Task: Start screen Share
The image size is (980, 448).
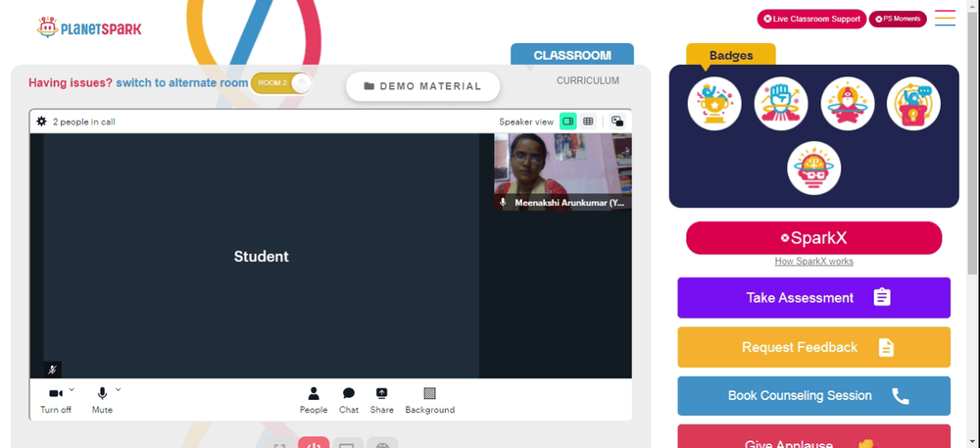Action: 381,400
